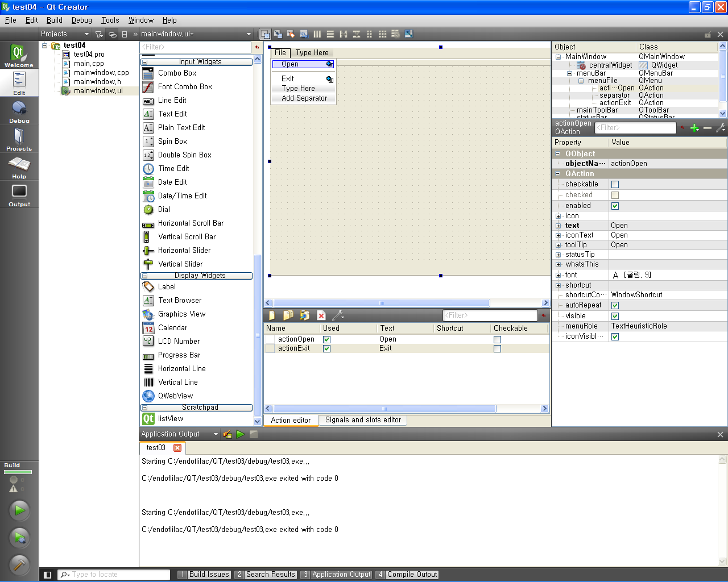The width and height of the screenshot is (728, 582).
Task: Apply horizontal splitter layout icon
Action: [x=344, y=34]
